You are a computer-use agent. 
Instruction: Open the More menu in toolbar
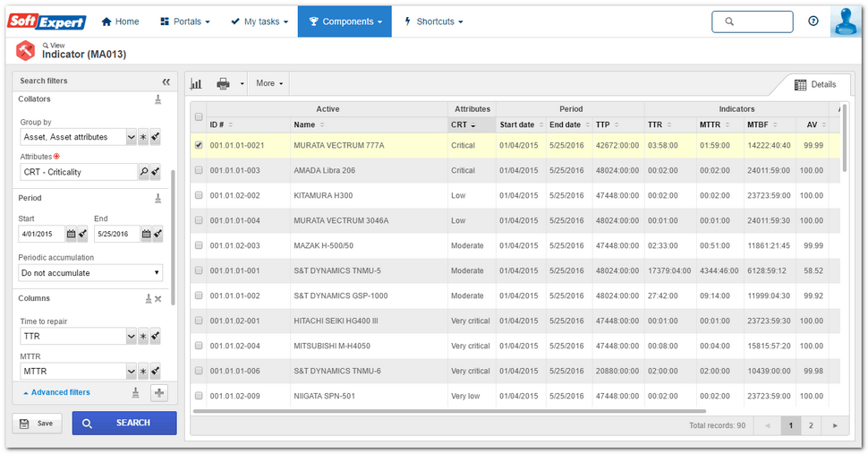point(269,83)
